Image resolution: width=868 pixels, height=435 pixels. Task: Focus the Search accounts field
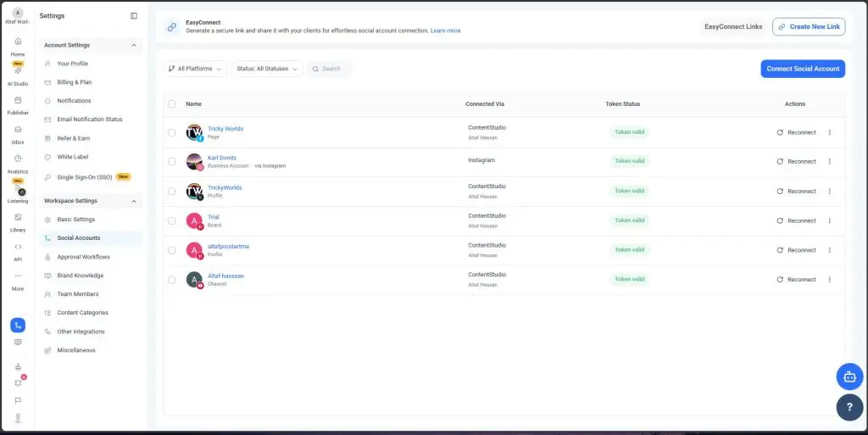pos(330,69)
